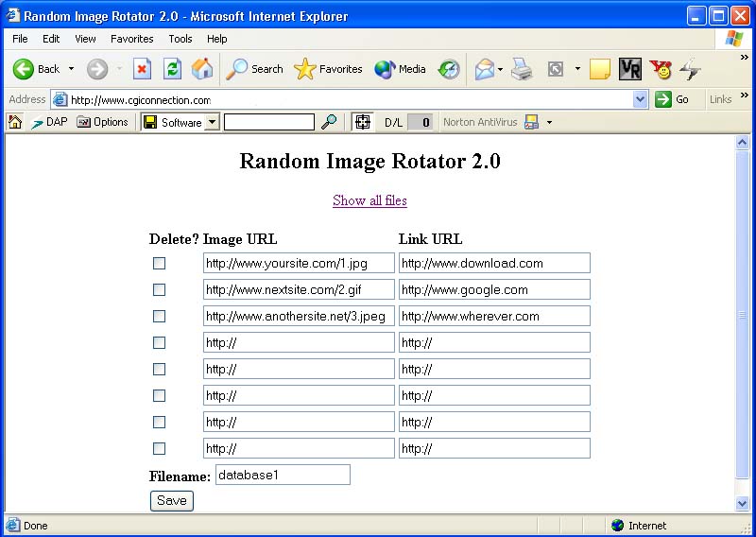
Task: Check the Delete box in fifth row
Action: pos(159,369)
